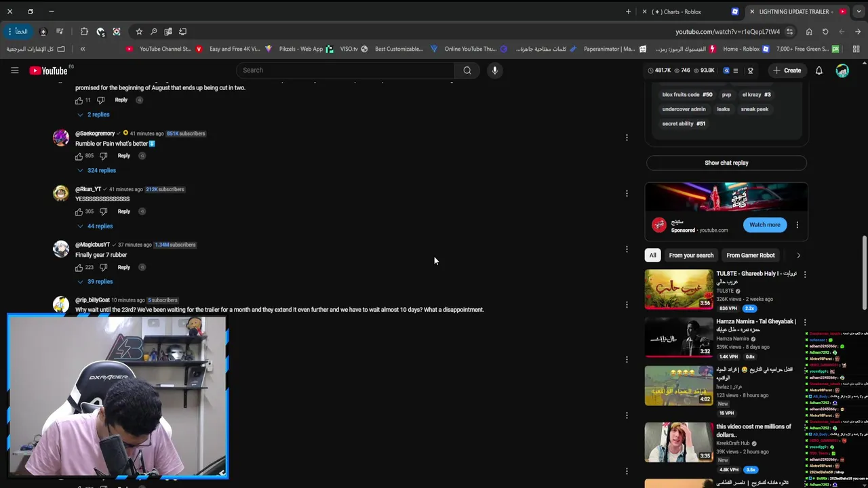Open options for Saekogremory comment
The height and width of the screenshot is (488, 868).
point(627,138)
